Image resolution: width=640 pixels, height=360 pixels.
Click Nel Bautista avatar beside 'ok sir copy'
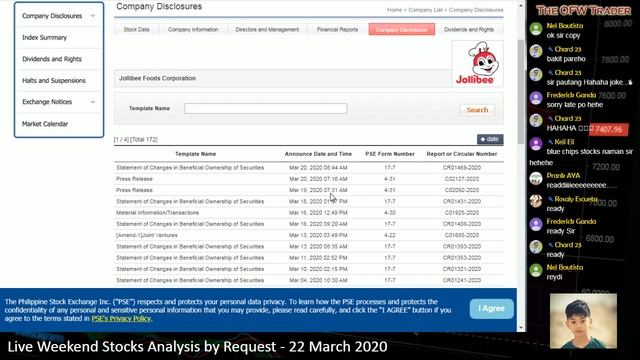pyautogui.click(x=536, y=29)
